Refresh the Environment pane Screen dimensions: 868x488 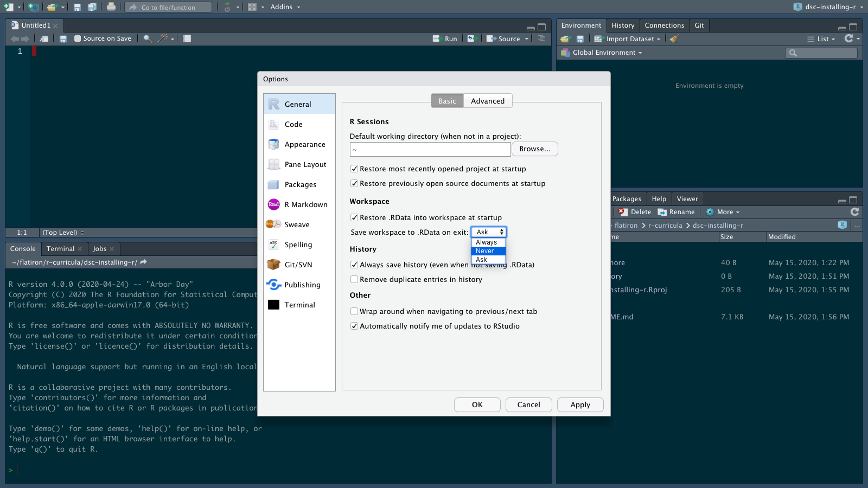(x=849, y=38)
